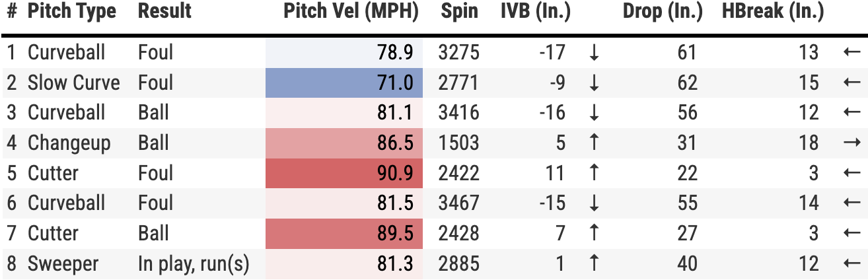This screenshot has width=868, height=280.
Task: Click the left arrow beside HBreak 13
Action: (851, 53)
